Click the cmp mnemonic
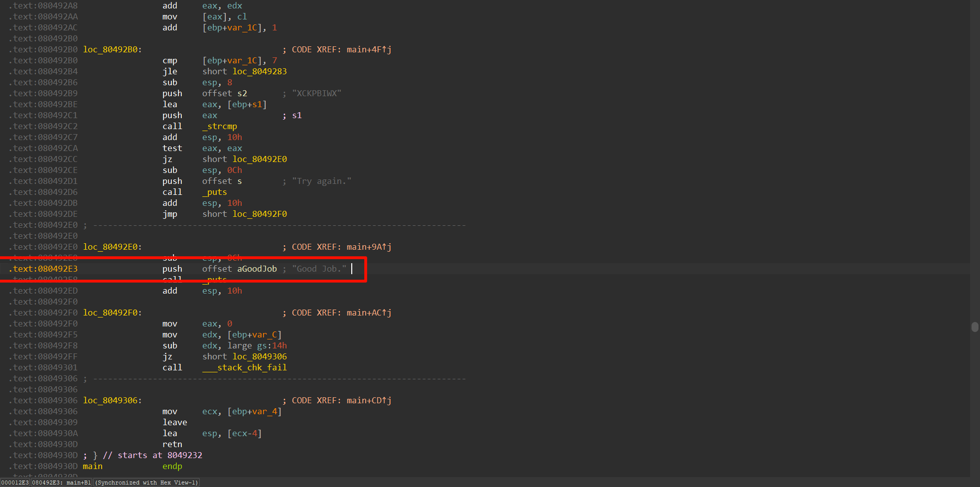 pyautogui.click(x=170, y=60)
